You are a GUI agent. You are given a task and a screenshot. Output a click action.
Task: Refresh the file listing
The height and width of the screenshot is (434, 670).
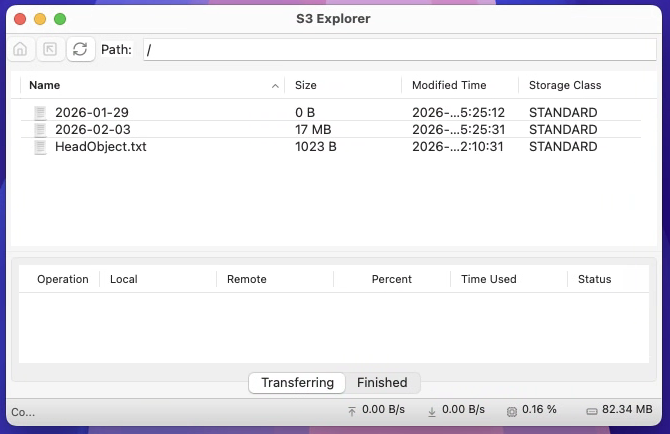point(80,49)
